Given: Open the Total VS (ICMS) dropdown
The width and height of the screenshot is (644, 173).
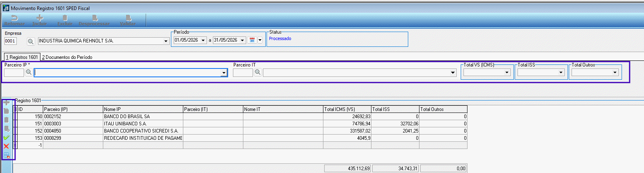Looking at the screenshot, I should pos(507,72).
